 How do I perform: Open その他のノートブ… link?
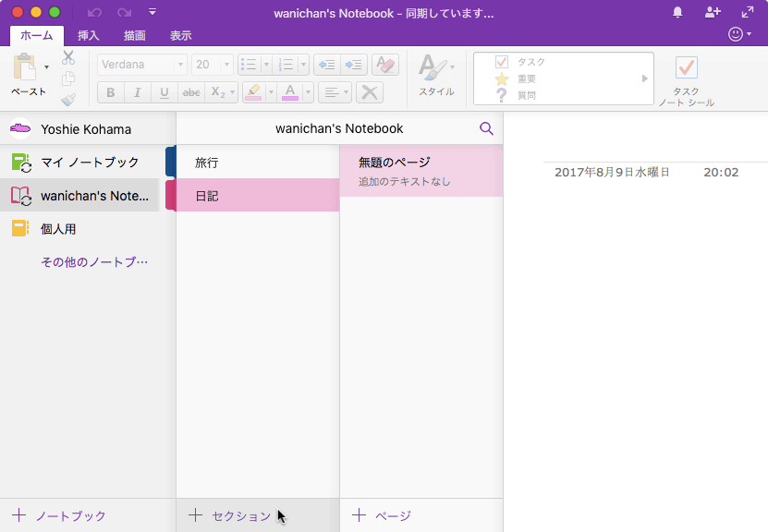tap(94, 262)
